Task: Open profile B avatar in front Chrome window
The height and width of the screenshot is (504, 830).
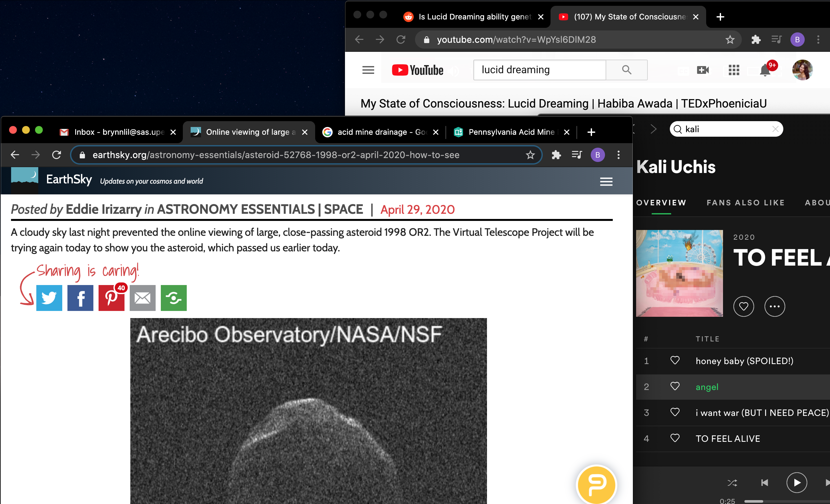Action: coord(598,155)
